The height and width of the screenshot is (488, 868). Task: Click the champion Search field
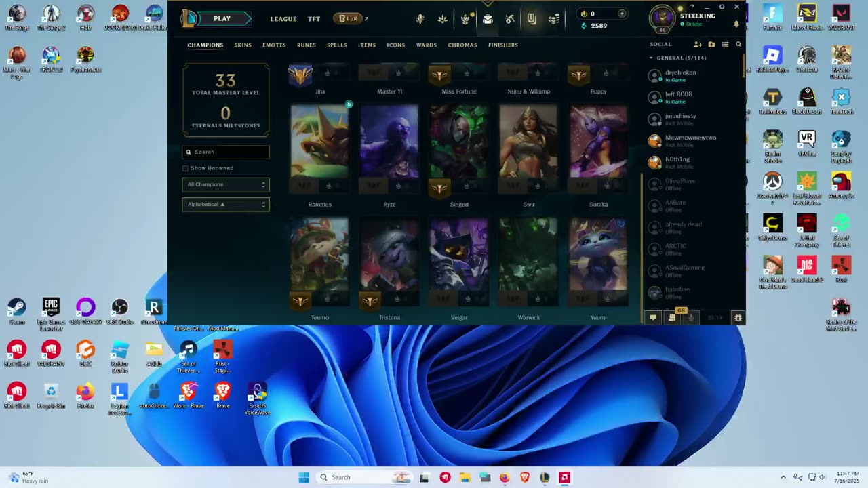pos(226,152)
